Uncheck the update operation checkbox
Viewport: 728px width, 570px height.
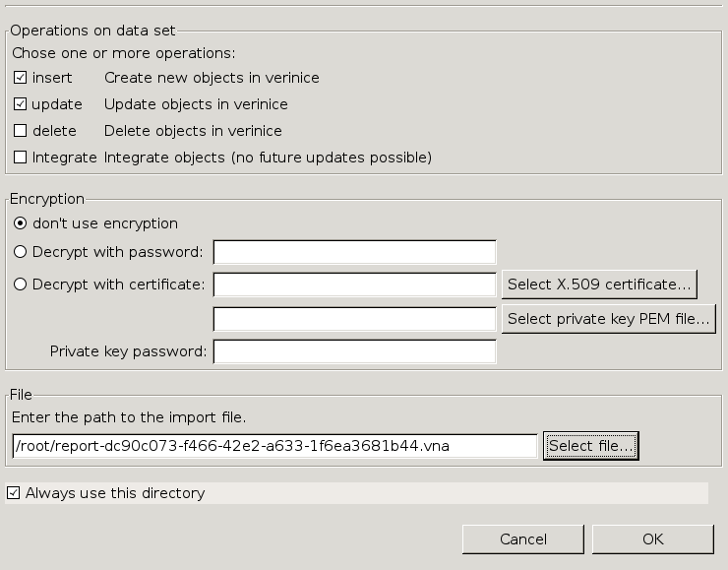click(x=21, y=104)
